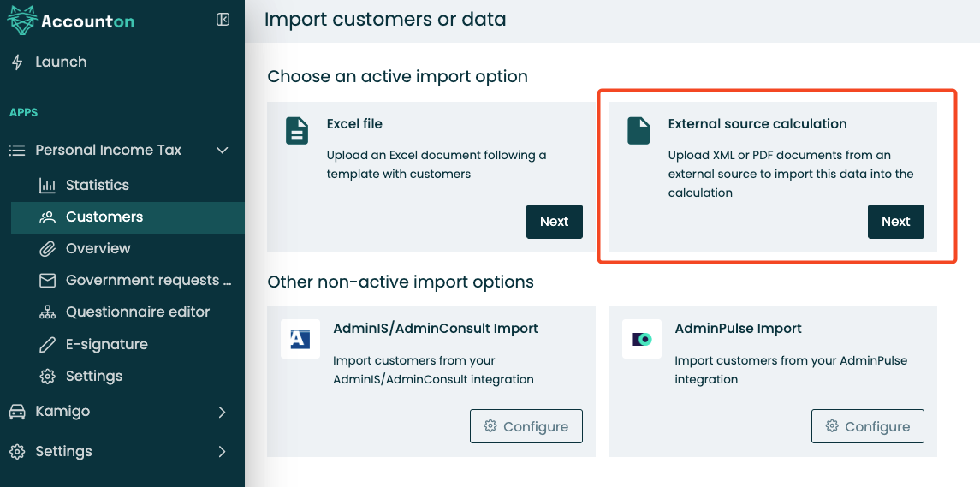Click the E-signature pen icon
This screenshot has width=980, height=487.
point(47,344)
